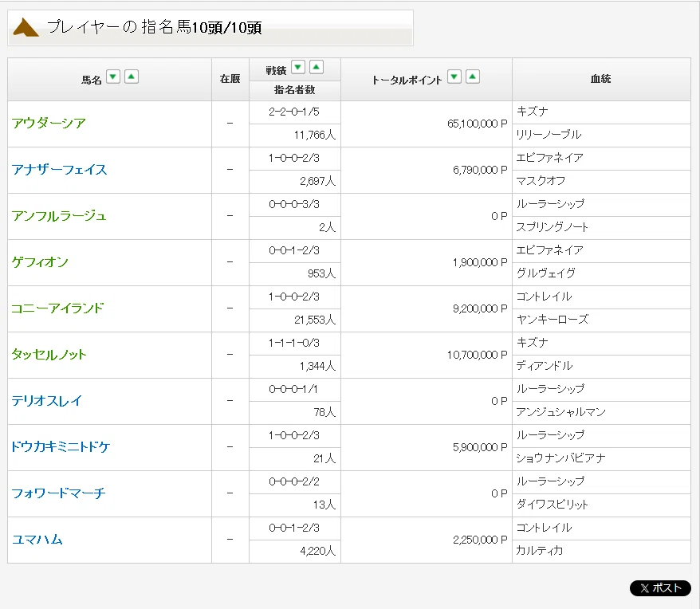Select 10,700,000 P points value
Image resolution: width=700 pixels, height=609 pixels.
click(x=478, y=355)
